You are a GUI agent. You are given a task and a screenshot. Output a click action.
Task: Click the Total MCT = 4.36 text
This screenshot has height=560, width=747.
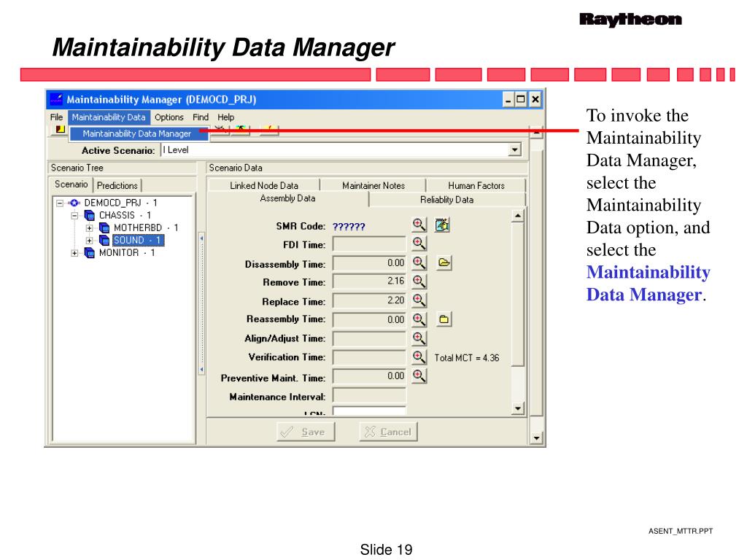tap(466, 358)
